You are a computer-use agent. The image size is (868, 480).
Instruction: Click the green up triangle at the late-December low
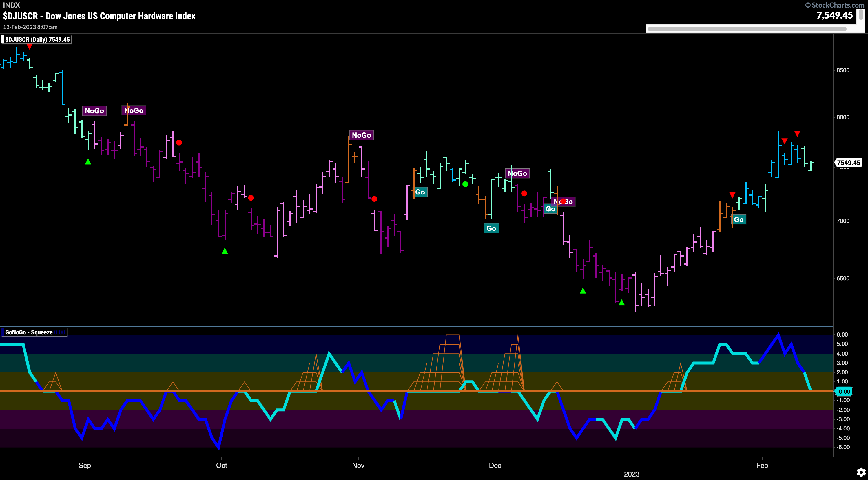coord(622,303)
